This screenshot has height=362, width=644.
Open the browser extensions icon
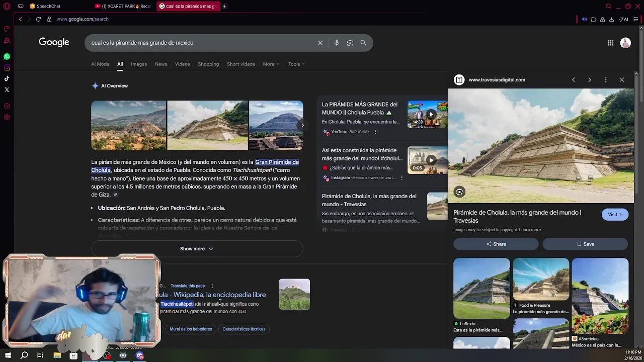[x=593, y=19]
